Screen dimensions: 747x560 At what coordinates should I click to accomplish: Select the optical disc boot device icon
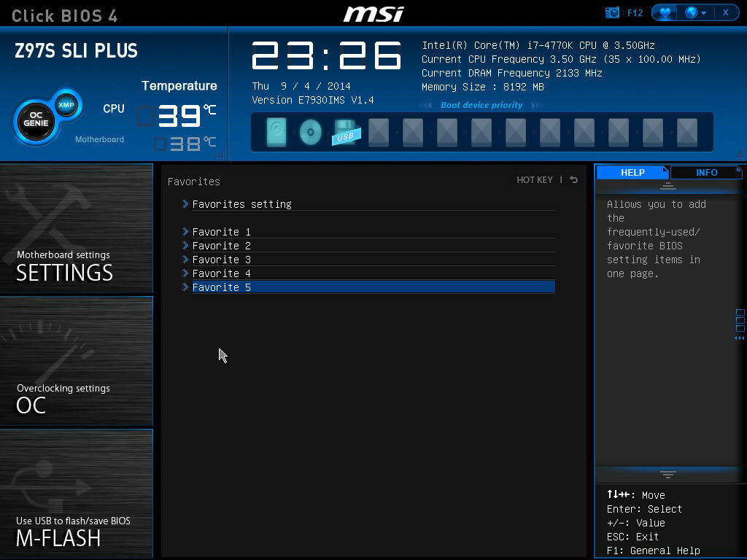[311, 131]
